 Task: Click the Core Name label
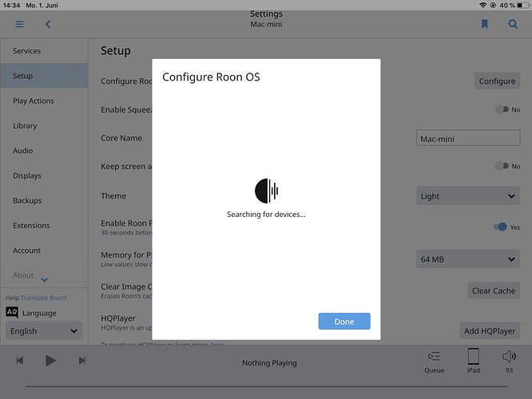(121, 138)
